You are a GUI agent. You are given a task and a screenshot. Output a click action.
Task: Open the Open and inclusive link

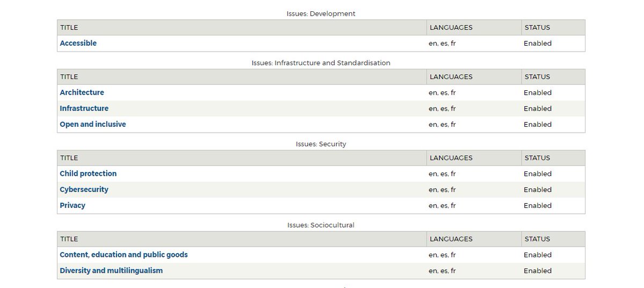click(x=93, y=124)
